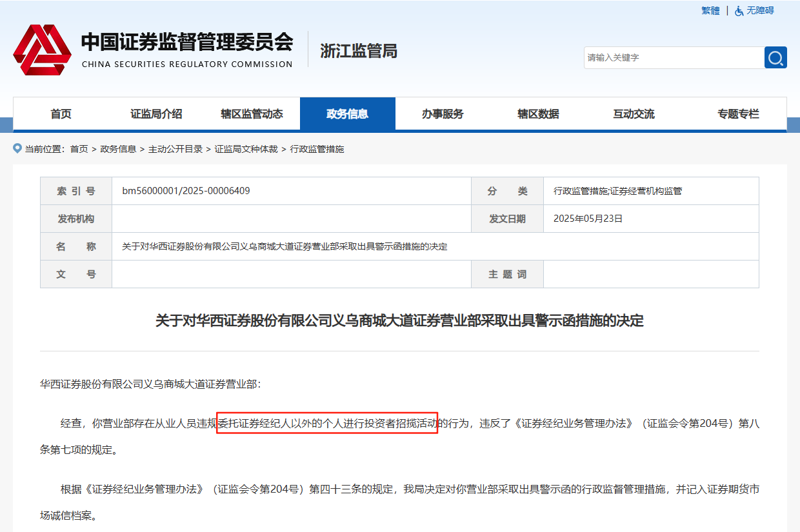Open the 无障碍 accessibility link
This screenshot has height=532, width=800.
[760, 11]
